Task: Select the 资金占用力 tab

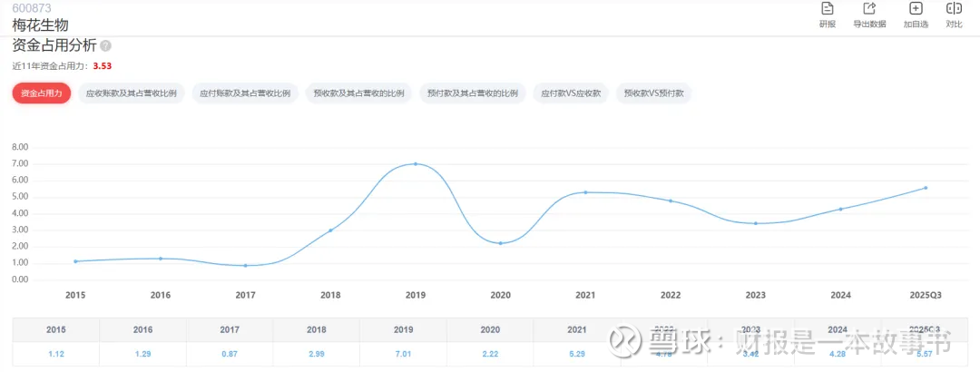Action: pos(41,93)
